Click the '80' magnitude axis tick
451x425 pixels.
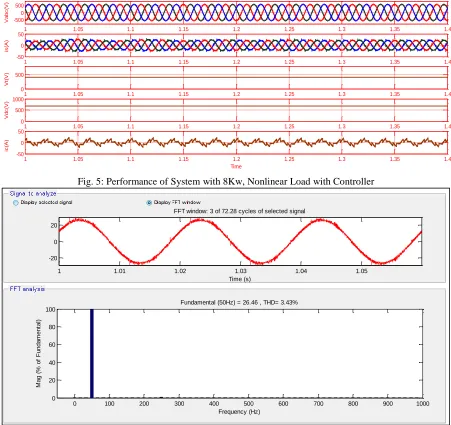click(51, 327)
